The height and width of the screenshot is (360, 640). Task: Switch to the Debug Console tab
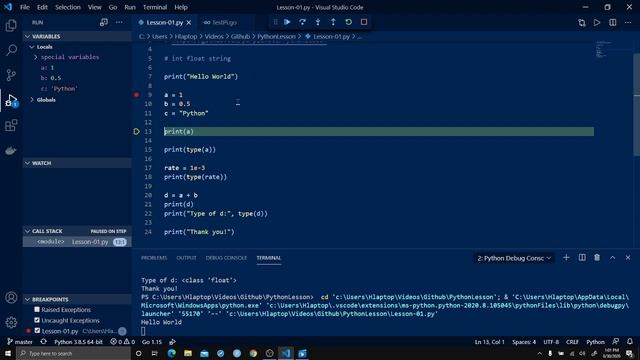[x=226, y=258]
